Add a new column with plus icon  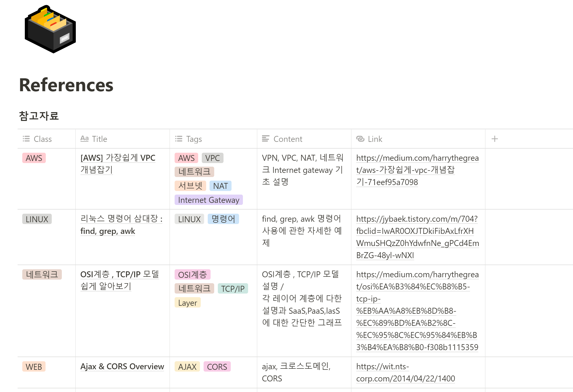pos(494,139)
